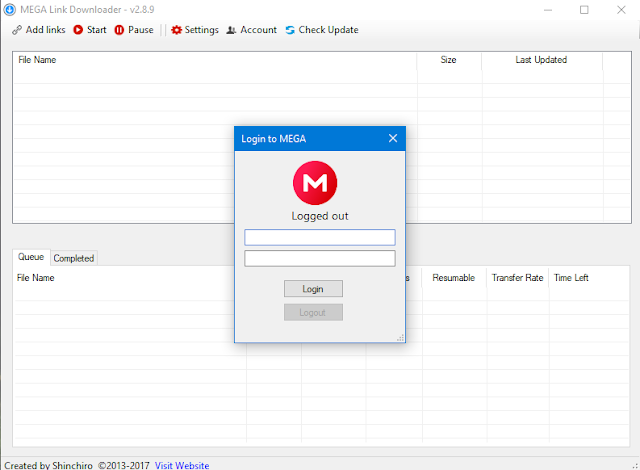Click the Add links toolbar label
This screenshot has height=470, width=640.
[x=45, y=30]
